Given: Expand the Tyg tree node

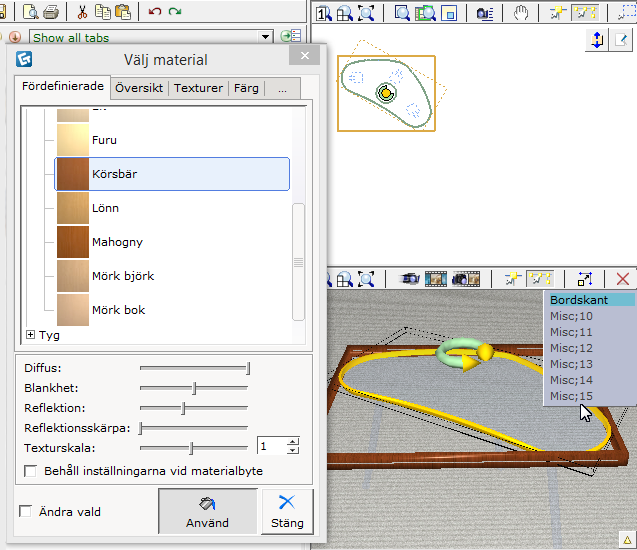Looking at the screenshot, I should (30, 336).
